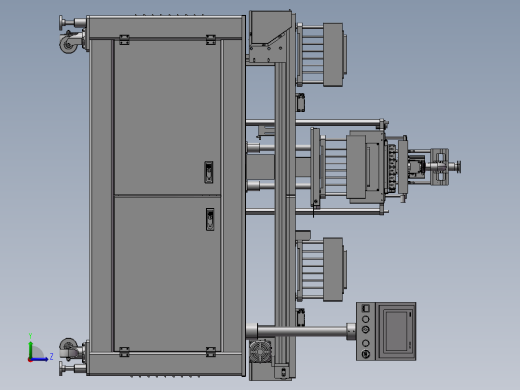Select the lower cabinet door panel face

(167, 274)
